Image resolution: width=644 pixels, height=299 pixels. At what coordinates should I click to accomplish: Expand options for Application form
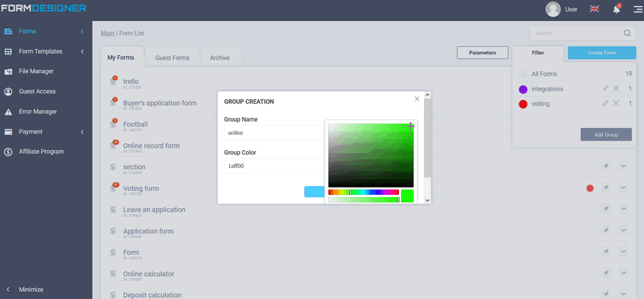[623, 230]
